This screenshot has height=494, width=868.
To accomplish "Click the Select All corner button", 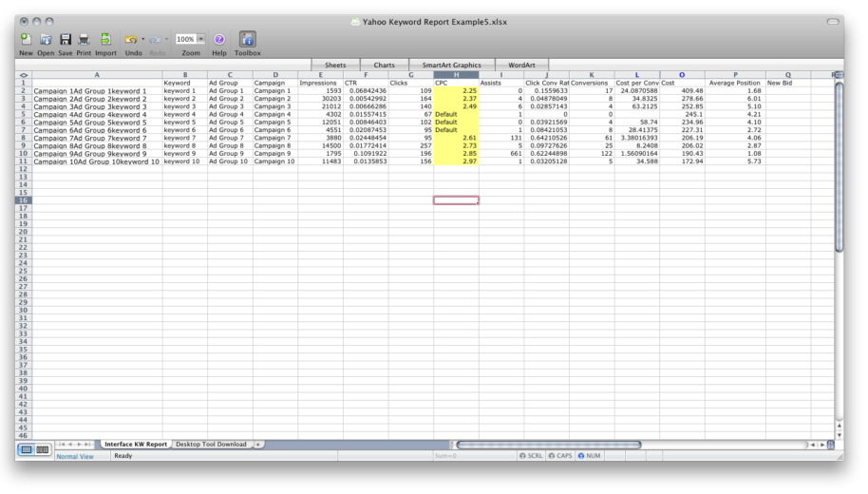I will [x=23, y=75].
